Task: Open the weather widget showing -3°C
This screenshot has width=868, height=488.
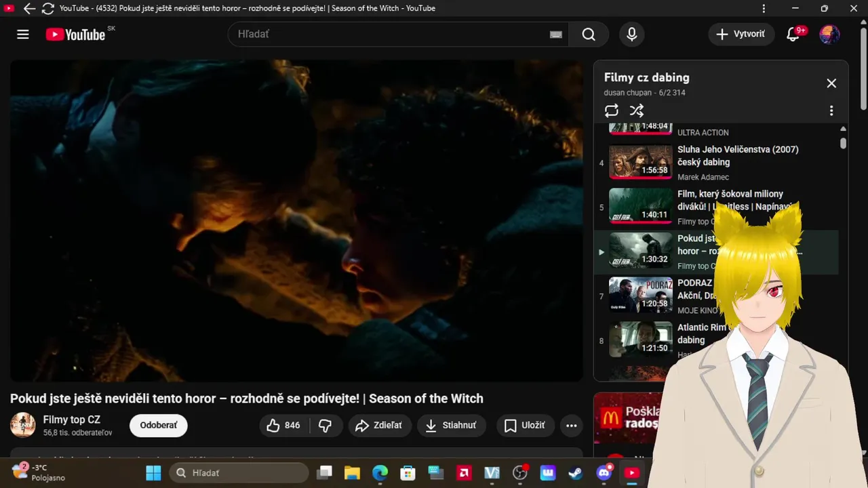Action: tap(39, 472)
